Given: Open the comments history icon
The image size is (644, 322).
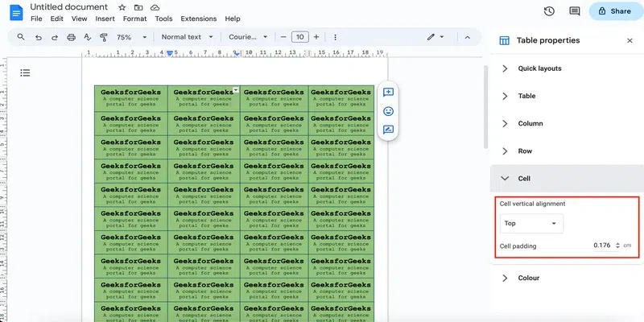Looking at the screenshot, I should tap(575, 11).
